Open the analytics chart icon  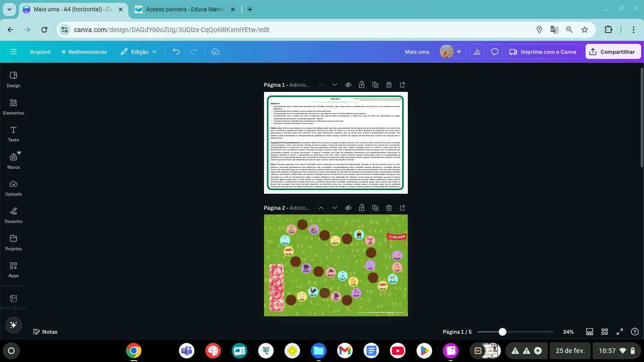point(477,52)
